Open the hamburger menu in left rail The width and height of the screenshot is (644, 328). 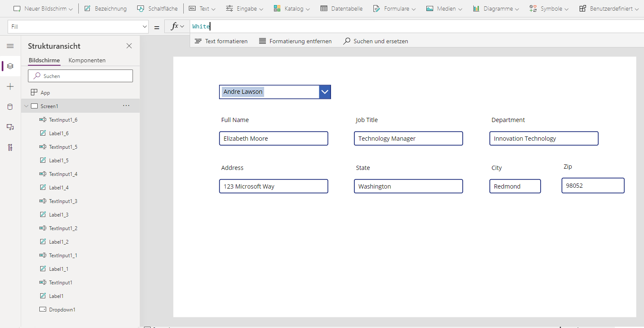coord(11,46)
